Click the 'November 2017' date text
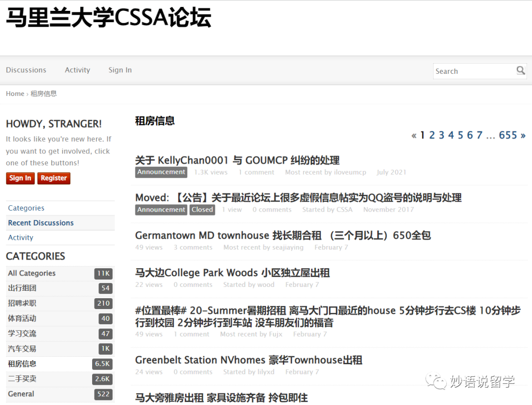Viewport: 532px width, 405px height. tap(389, 210)
